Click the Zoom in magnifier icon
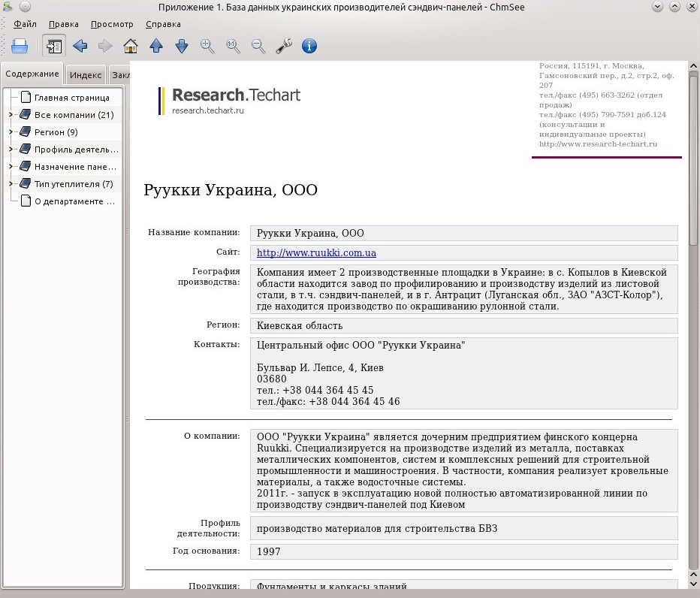Viewport: 700px width, 598px height. pyautogui.click(x=207, y=46)
